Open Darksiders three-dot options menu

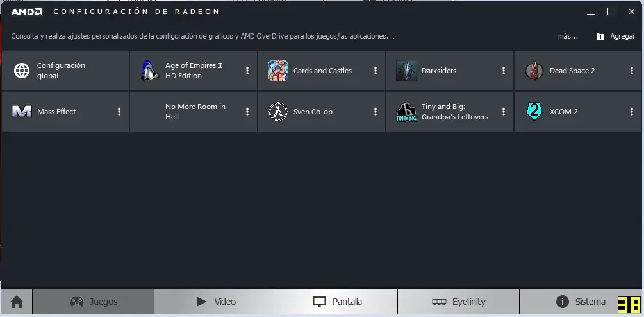click(504, 71)
